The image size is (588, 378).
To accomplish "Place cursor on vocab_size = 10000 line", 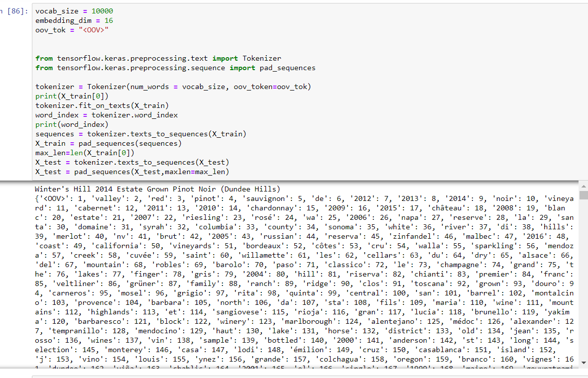I will [74, 11].
